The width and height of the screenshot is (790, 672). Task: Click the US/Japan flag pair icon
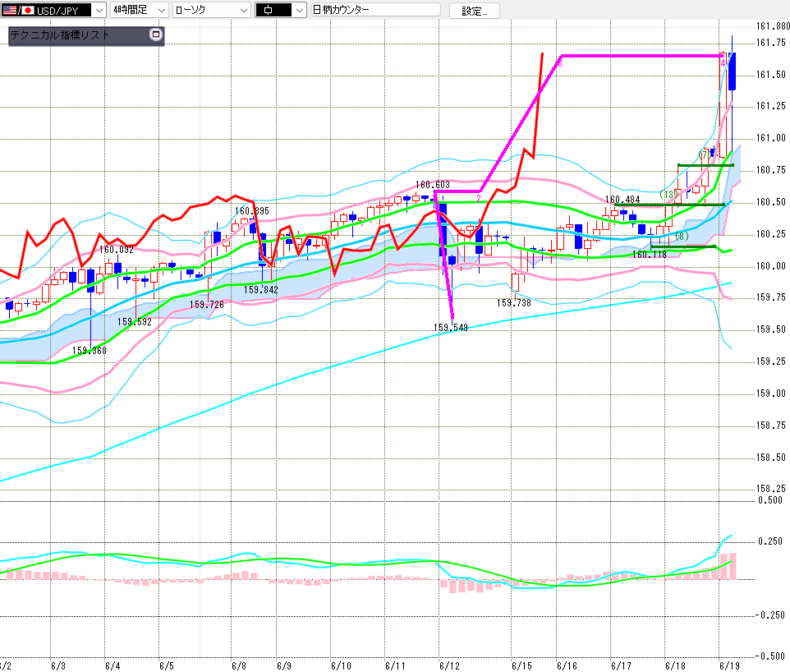17,10
